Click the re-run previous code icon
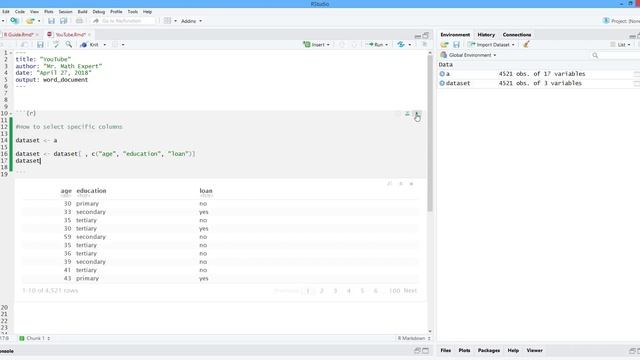 click(x=401, y=44)
